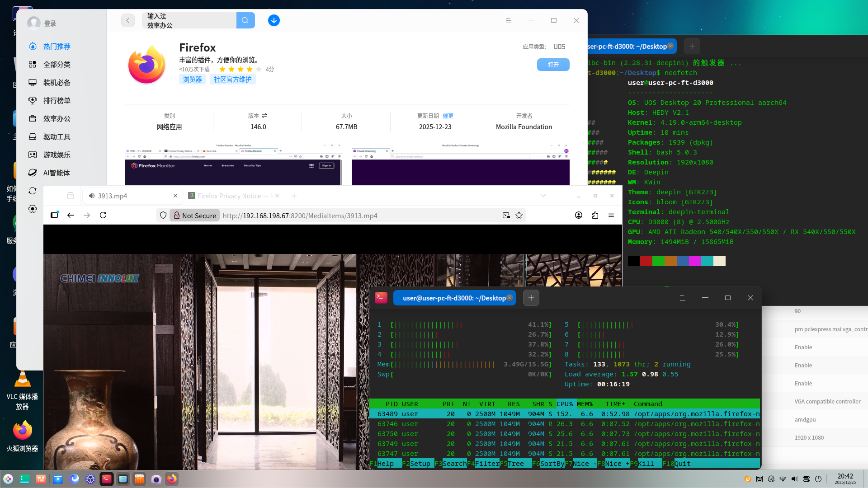Open the Firefox hamburger application menu

tap(611, 216)
